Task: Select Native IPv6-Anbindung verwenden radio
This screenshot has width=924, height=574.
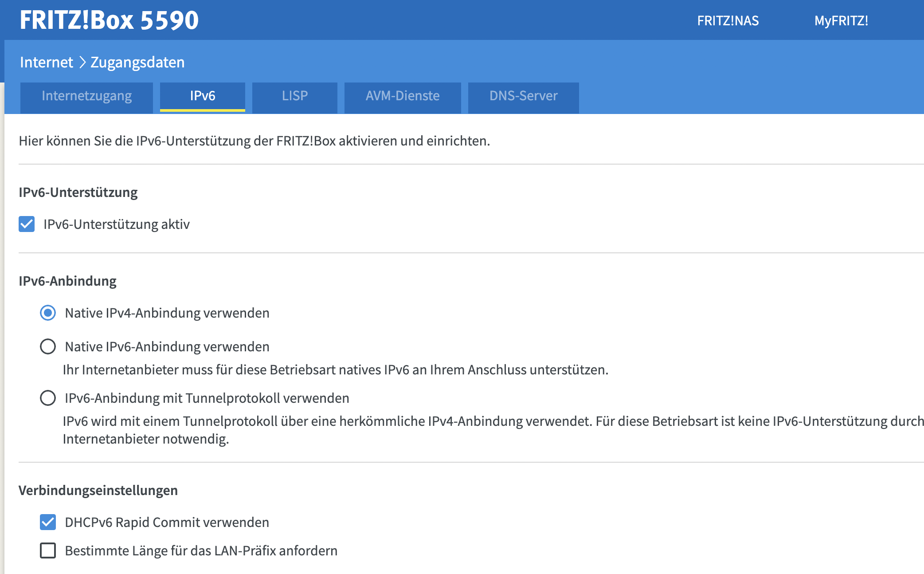Action: coord(48,346)
